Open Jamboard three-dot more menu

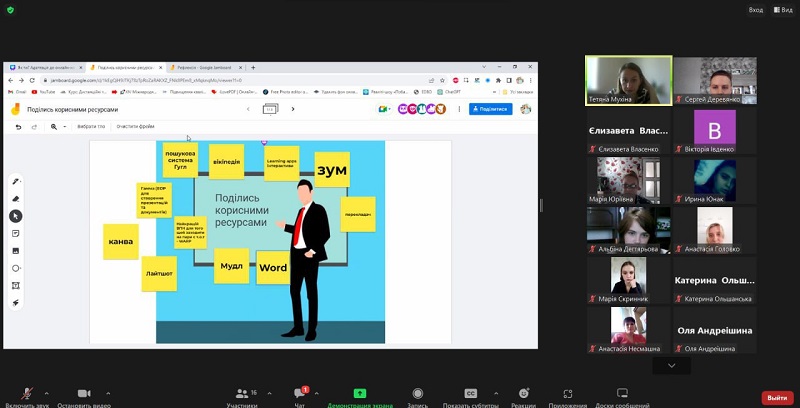[459, 109]
